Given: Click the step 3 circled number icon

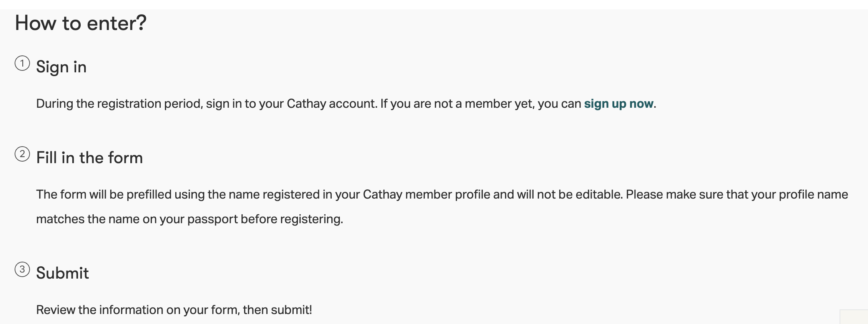Looking at the screenshot, I should coord(22,269).
